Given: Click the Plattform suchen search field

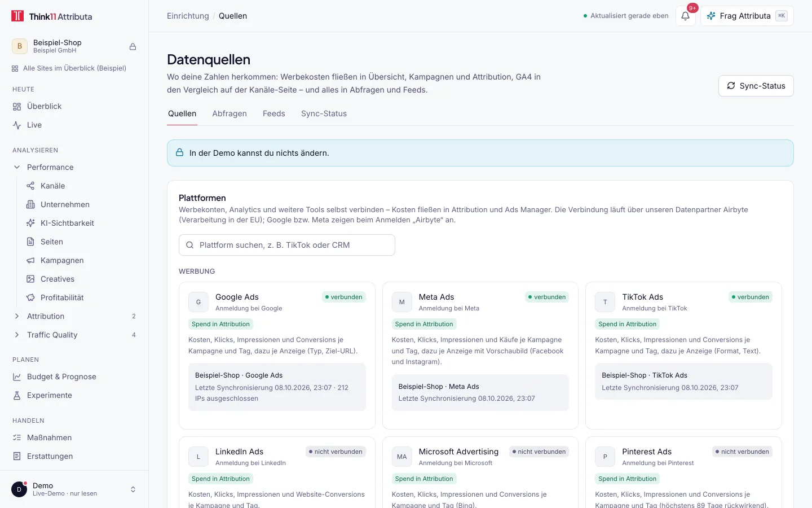Looking at the screenshot, I should pyautogui.click(x=287, y=245).
